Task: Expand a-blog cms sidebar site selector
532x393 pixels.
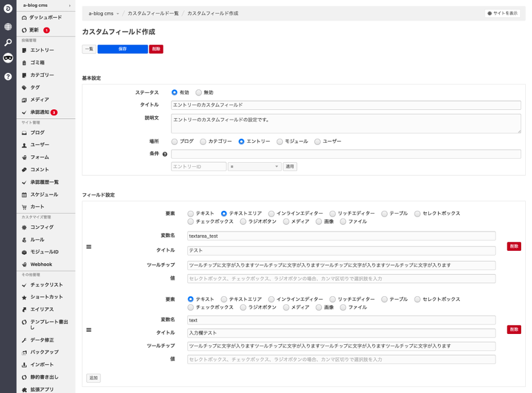Action: (70, 5)
